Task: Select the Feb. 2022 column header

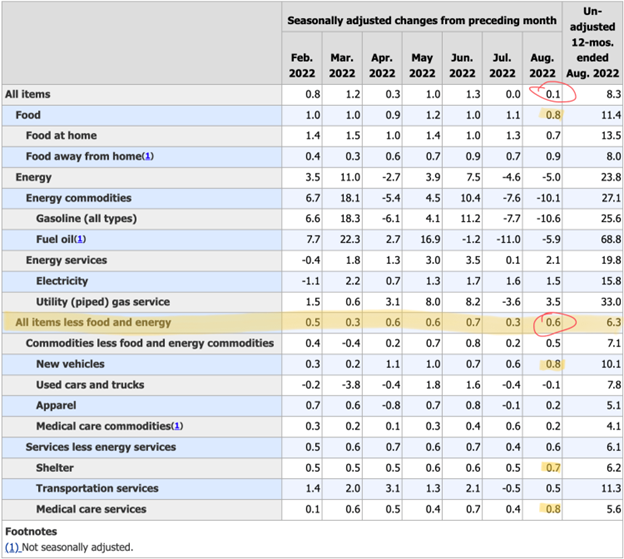Action: pyautogui.click(x=301, y=65)
